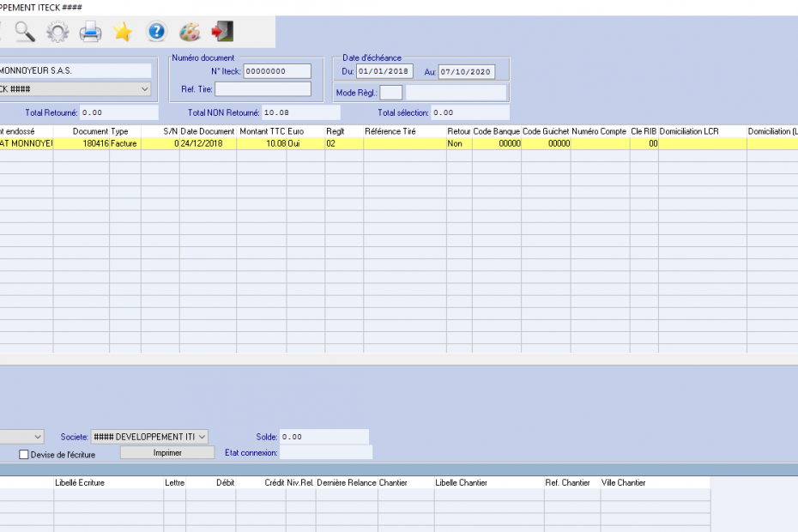Click the yellow star favorites icon
Image resolution: width=798 pixels, height=532 pixels.
click(124, 32)
